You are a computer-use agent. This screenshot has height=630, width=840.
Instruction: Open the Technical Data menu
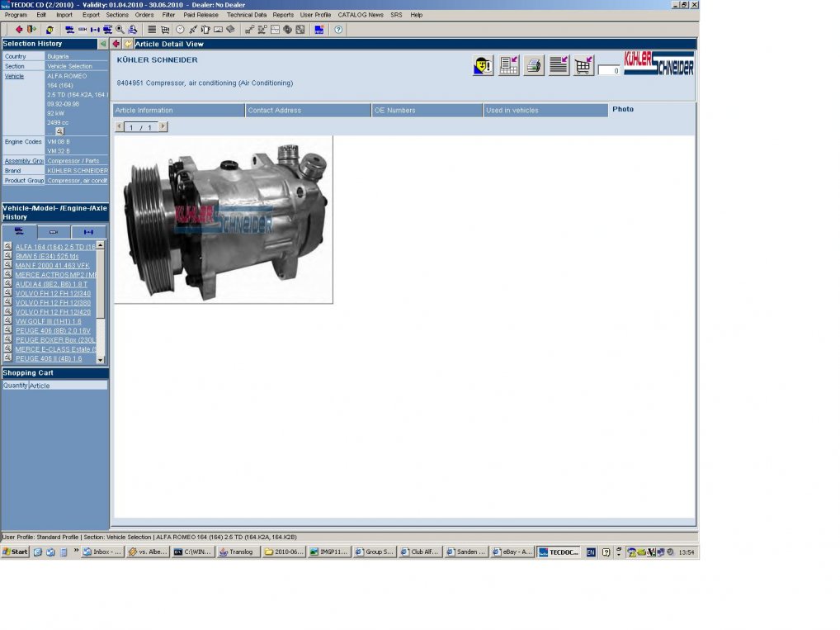(246, 15)
